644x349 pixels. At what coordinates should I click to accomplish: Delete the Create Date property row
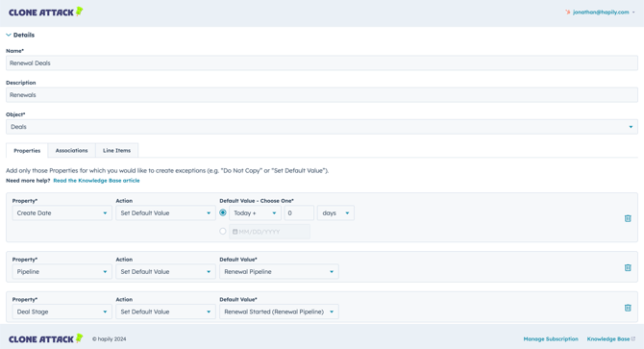click(x=628, y=218)
